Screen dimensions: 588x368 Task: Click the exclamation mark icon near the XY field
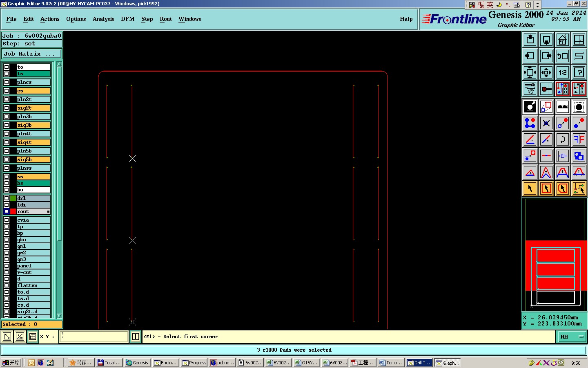click(136, 337)
